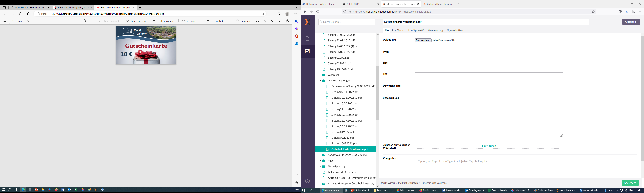The image size is (644, 193).
Task: Print the PDF document
Action: [x=257, y=21]
